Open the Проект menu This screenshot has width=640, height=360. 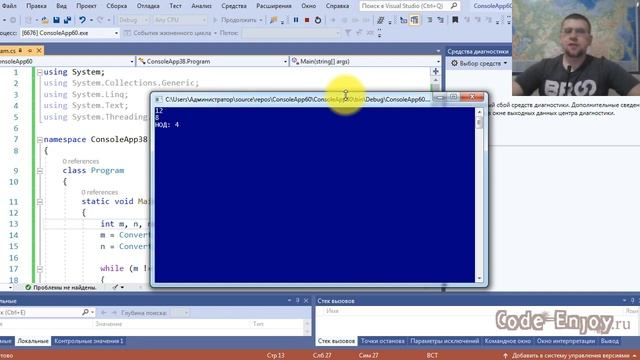click(x=86, y=6)
